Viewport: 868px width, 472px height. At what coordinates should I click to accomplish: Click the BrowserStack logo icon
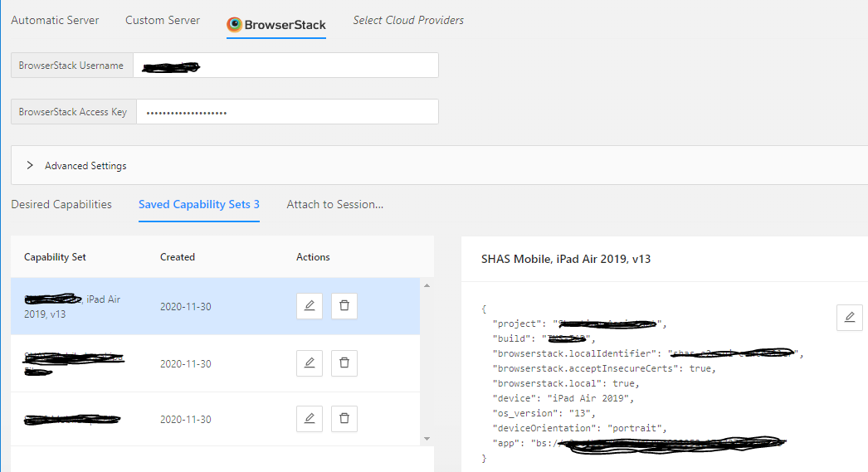pos(234,24)
